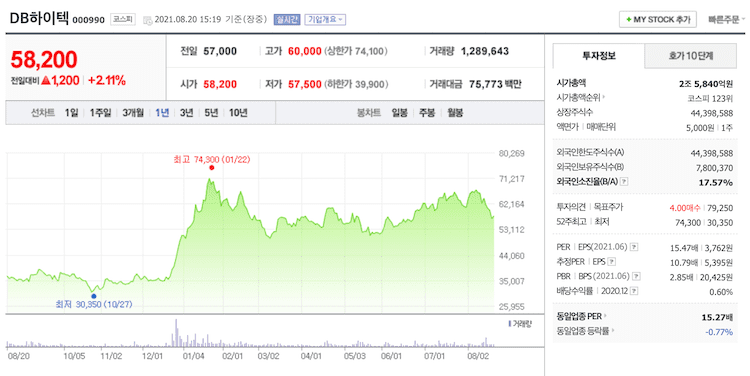Viewport: 750px width, 376px height.
Task: Click the 거래량 legend marker in volume chart
Action: click(x=510, y=324)
